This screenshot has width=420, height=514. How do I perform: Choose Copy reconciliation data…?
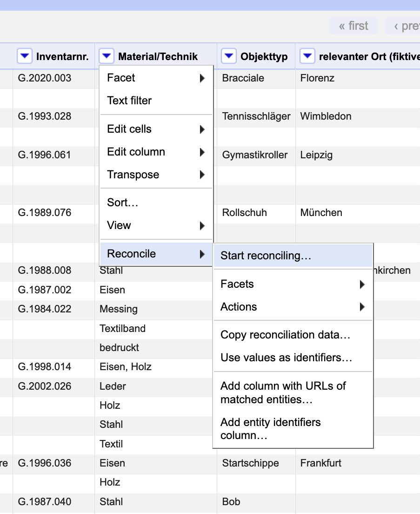[x=285, y=335]
